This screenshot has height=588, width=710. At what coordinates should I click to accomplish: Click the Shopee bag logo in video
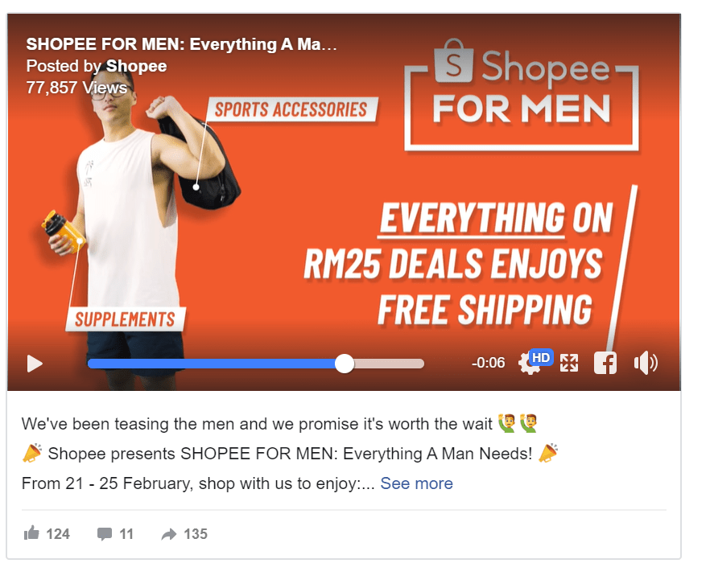(454, 61)
